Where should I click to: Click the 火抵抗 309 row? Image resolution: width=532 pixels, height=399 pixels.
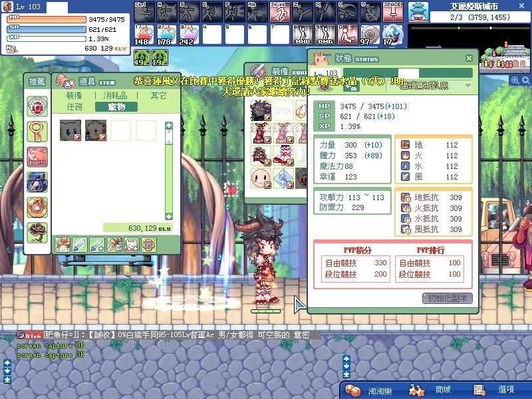pyautogui.click(x=431, y=208)
